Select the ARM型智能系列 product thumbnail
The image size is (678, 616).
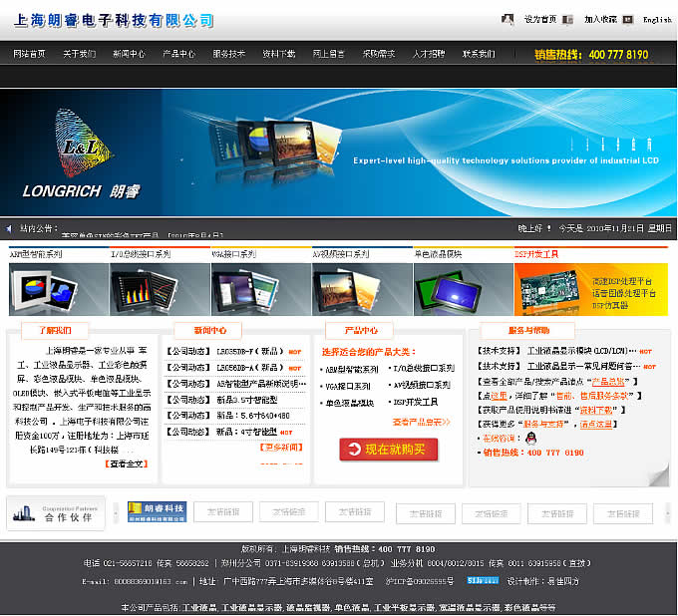click(58, 288)
